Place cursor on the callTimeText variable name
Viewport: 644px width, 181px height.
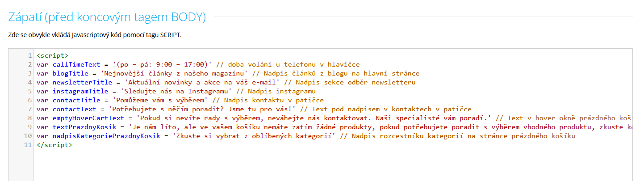tap(76, 64)
